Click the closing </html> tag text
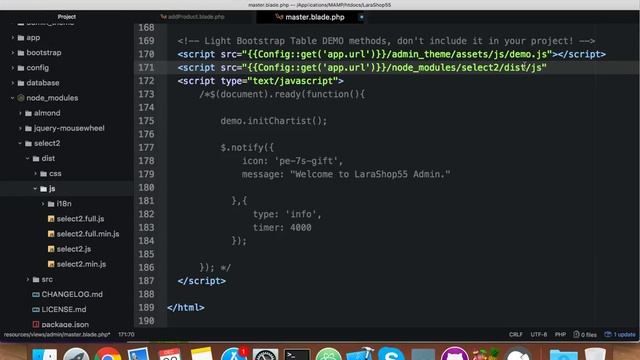Viewport: 640px width, 360px height. pos(186,307)
